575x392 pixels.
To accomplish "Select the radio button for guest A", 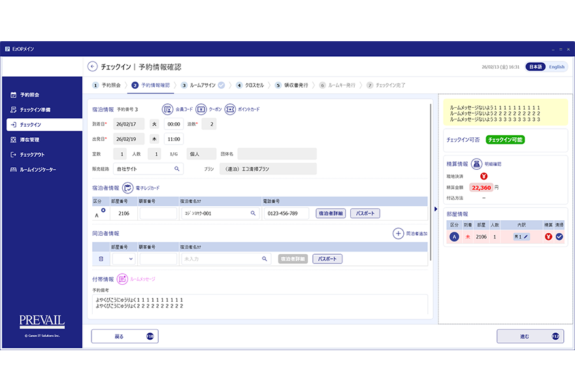I will (103, 210).
